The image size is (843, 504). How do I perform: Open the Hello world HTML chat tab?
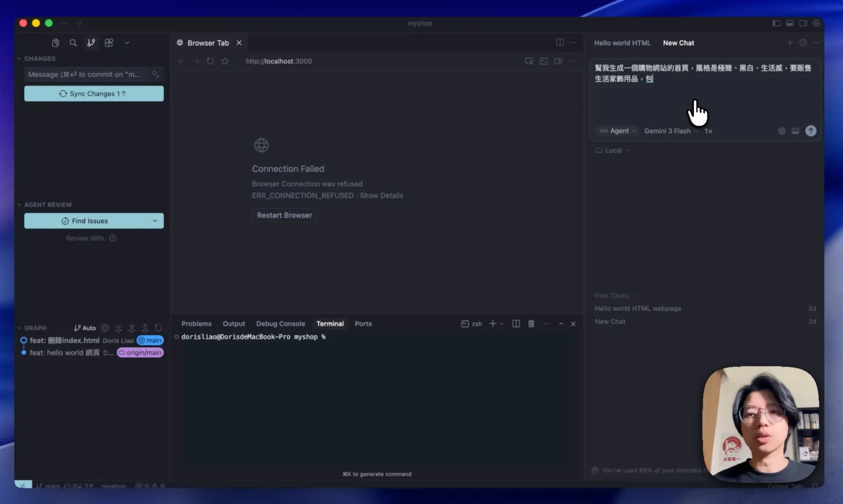point(622,43)
